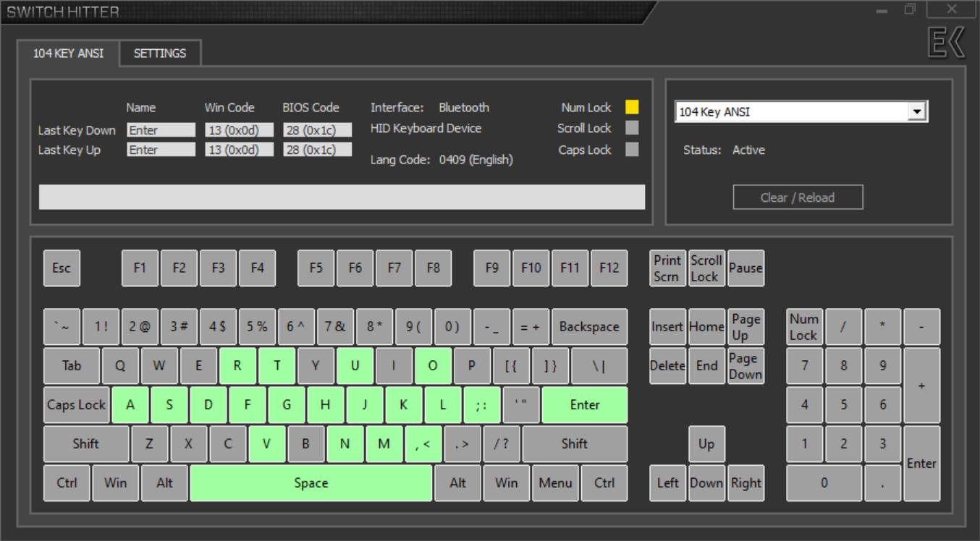Click the End key
Screen dimensions: 980x541
click(706, 366)
